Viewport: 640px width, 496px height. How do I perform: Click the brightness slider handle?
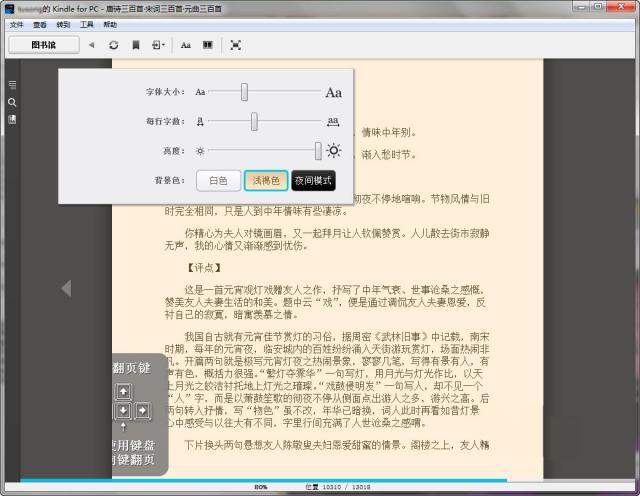(318, 151)
